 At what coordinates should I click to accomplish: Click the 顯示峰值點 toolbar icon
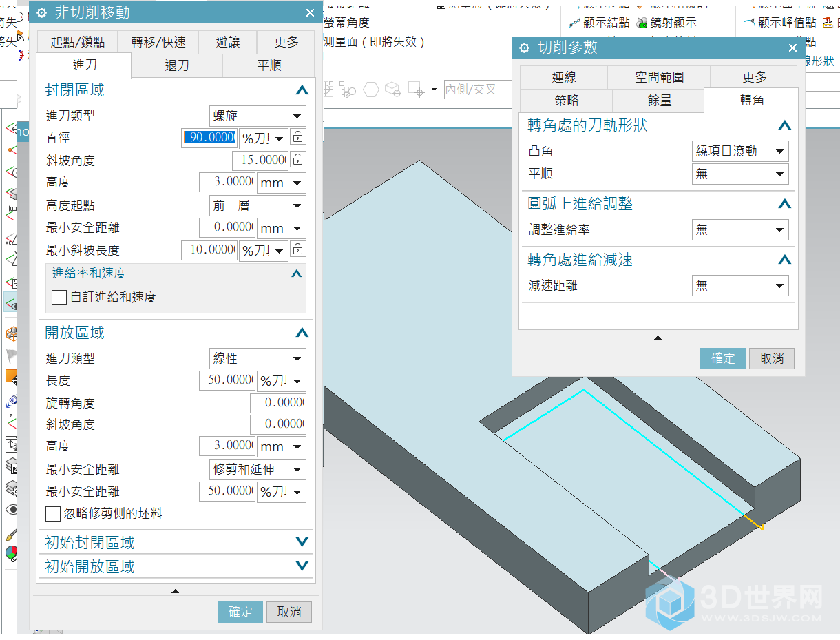[750, 23]
